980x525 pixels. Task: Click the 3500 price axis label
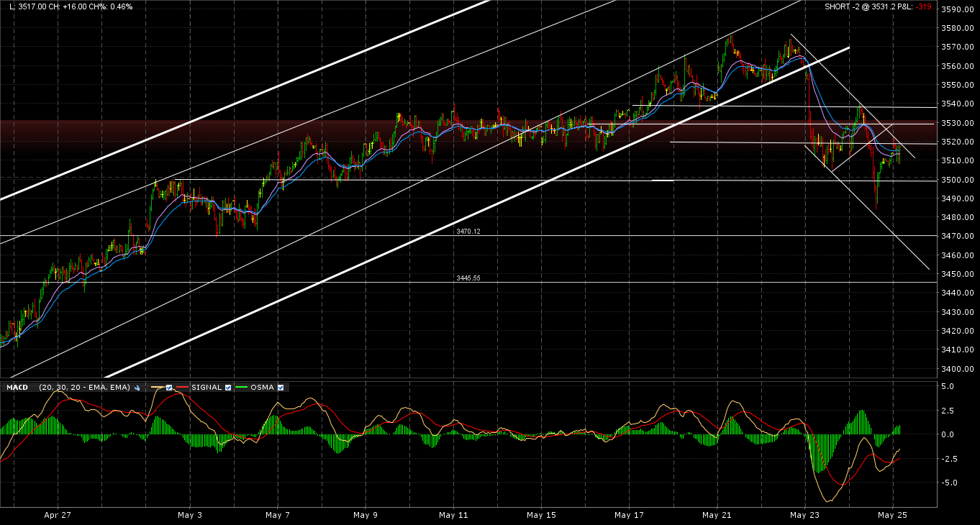[x=959, y=180]
